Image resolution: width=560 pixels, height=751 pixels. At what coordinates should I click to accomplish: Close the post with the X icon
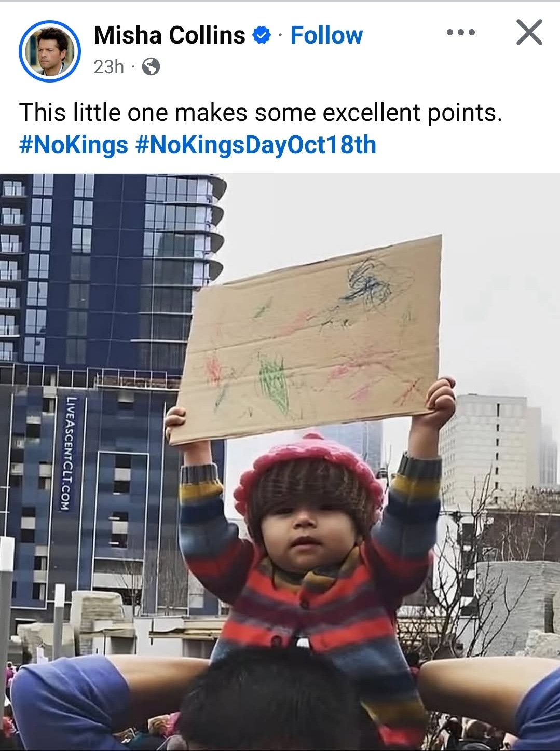click(x=529, y=33)
